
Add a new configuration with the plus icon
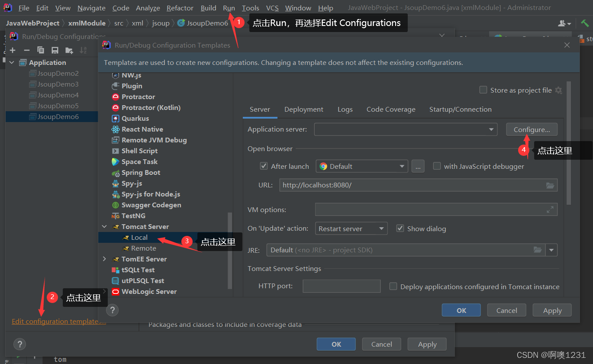click(x=13, y=51)
